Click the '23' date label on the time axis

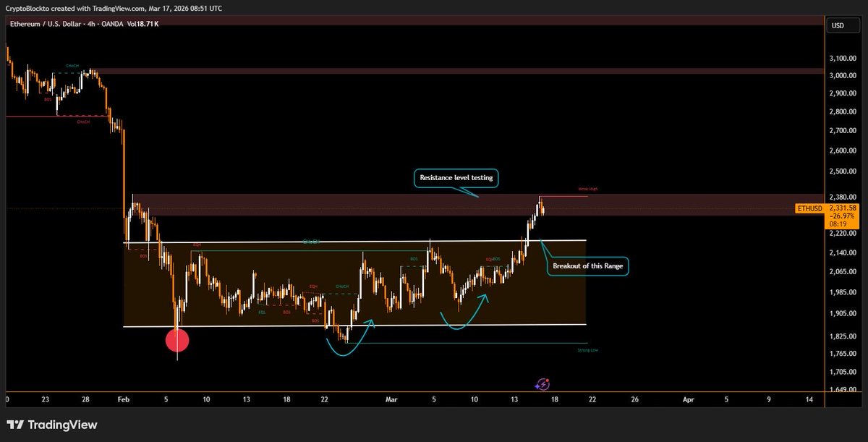pyautogui.click(x=45, y=399)
